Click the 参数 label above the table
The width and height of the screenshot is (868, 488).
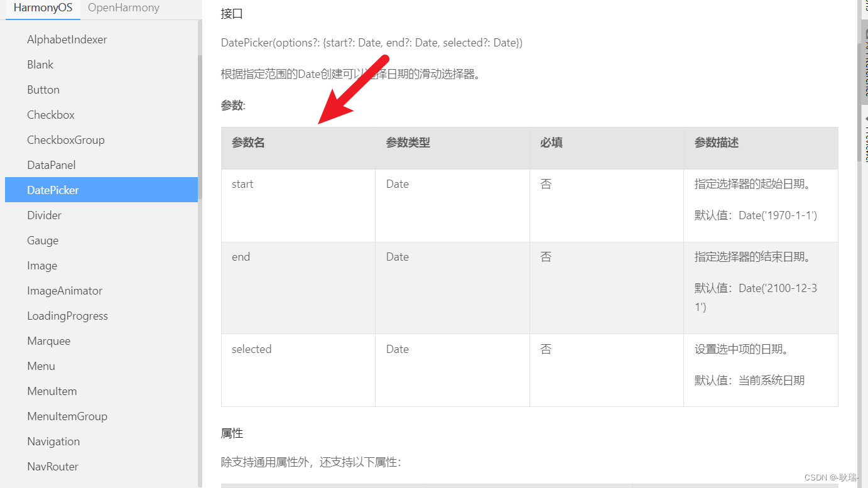(233, 106)
